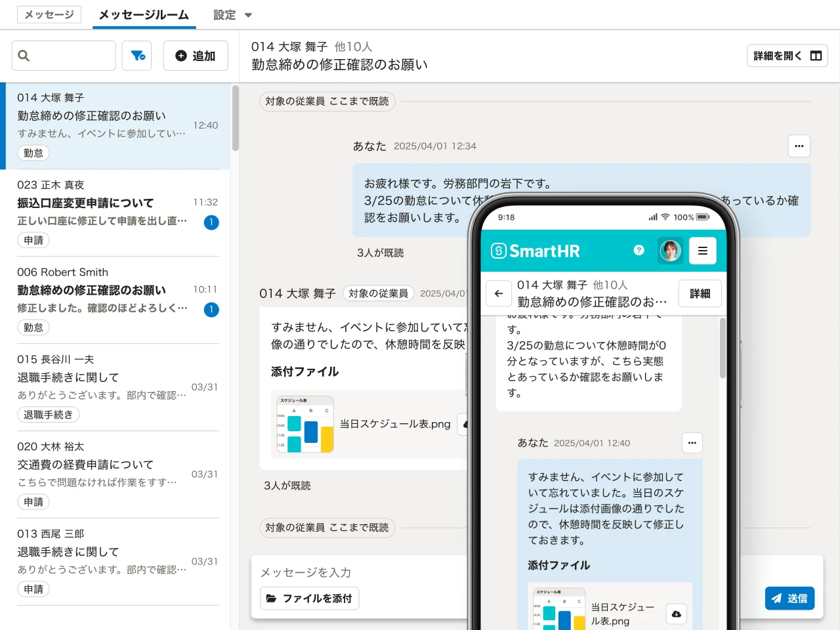840x630 pixels.
Task: Click 3人が既読 below the attachment message
Action: 287,486
